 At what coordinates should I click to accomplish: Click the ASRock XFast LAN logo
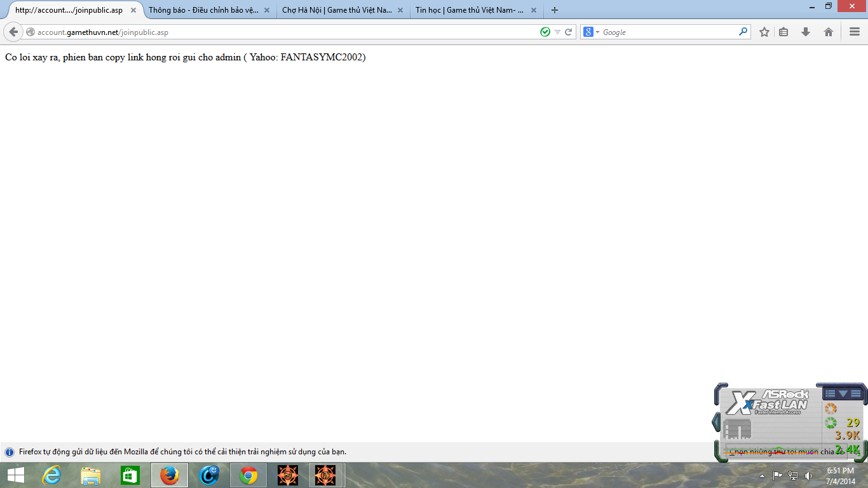(768, 402)
